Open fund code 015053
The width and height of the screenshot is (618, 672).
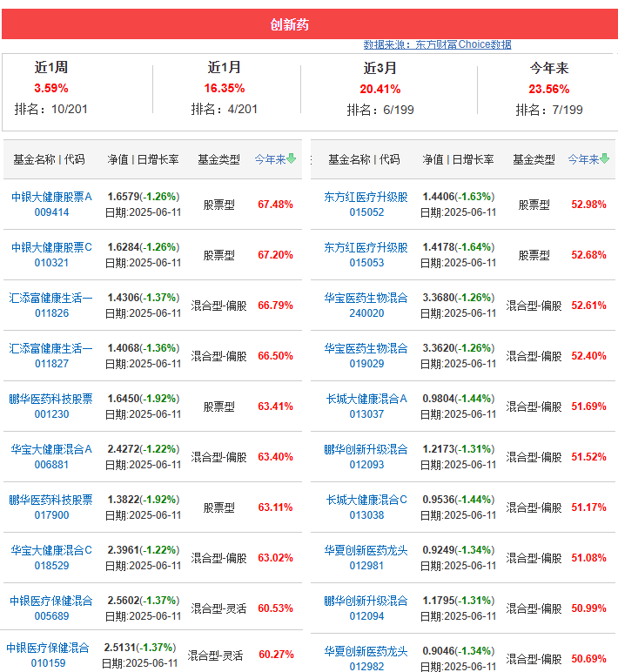366,263
